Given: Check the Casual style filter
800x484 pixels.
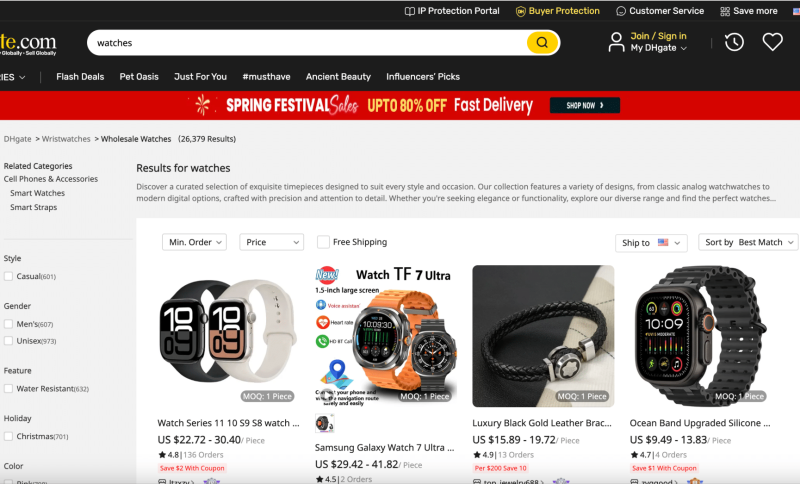Looking at the screenshot, I should pyautogui.click(x=8, y=277).
